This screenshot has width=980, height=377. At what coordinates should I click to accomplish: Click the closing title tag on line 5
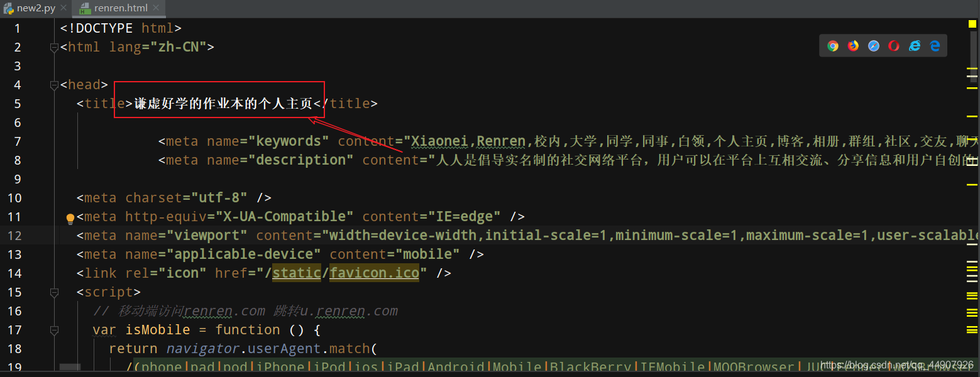click(x=346, y=104)
